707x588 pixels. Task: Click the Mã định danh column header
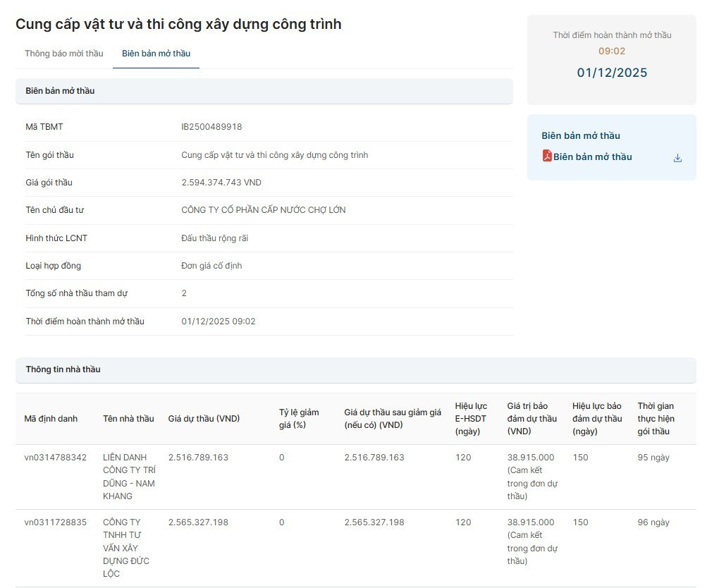point(53,418)
